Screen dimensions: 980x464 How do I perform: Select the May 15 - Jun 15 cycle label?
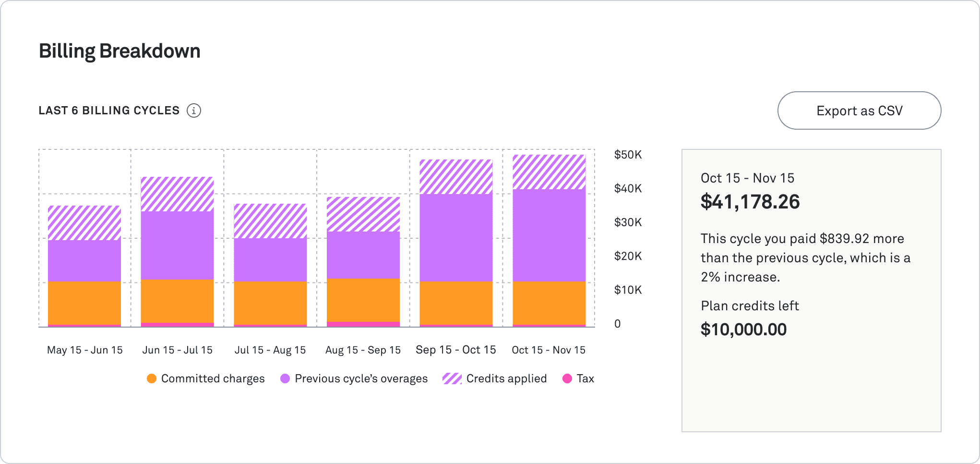pos(84,350)
